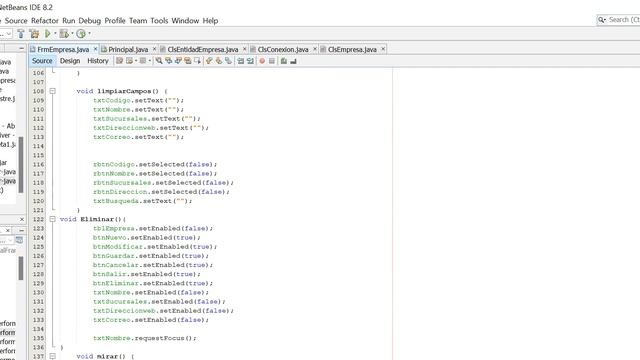Collapse the limpiarCampos method fold

pyautogui.click(x=53, y=91)
